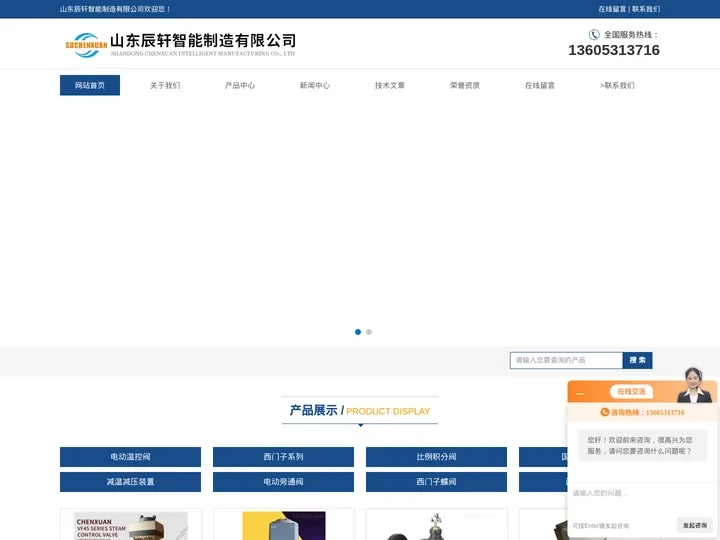The image size is (720, 540).
Task: Open 电动旁通阀 product category
Action: 283,482
